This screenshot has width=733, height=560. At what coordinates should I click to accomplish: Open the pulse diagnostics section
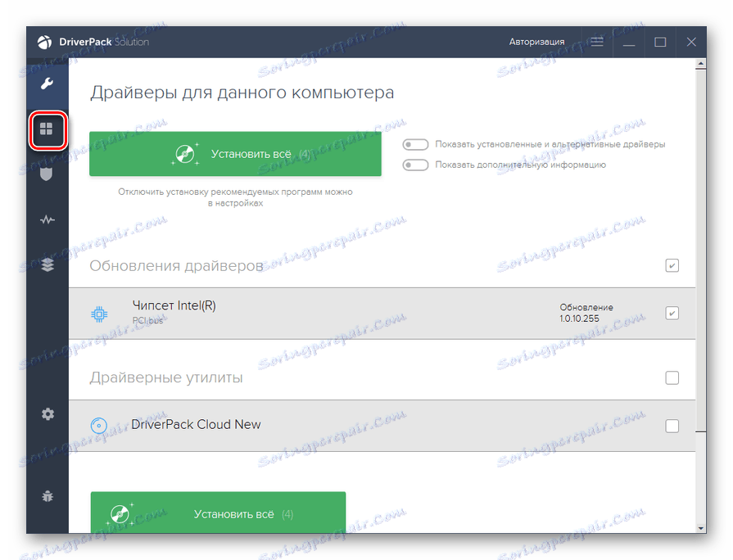48,219
